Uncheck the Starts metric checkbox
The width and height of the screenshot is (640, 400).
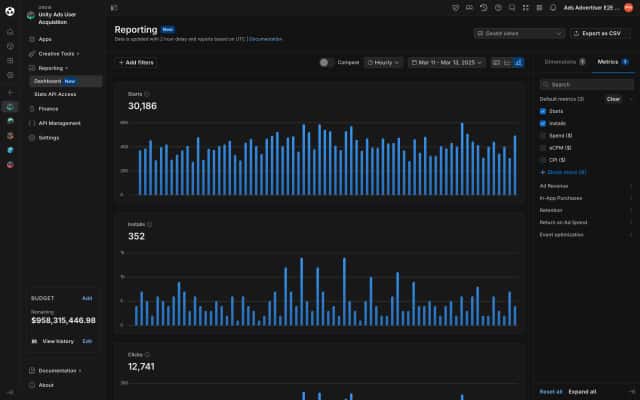tap(543, 111)
